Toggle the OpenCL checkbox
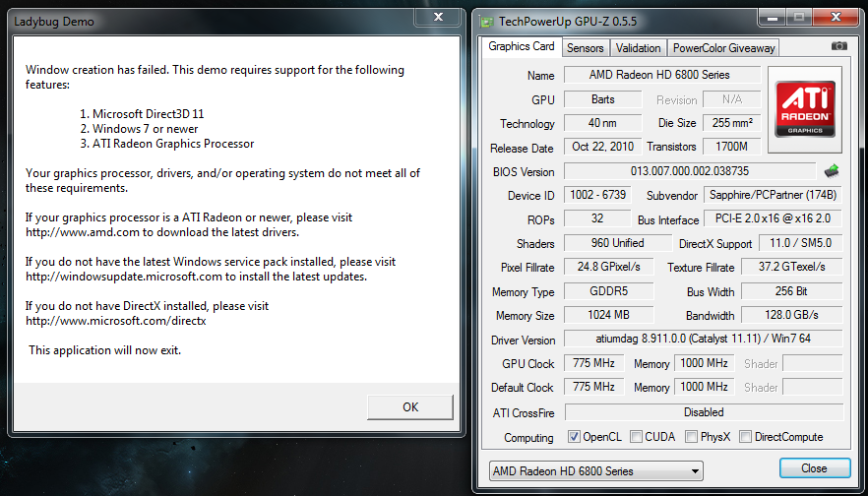 click(x=574, y=437)
